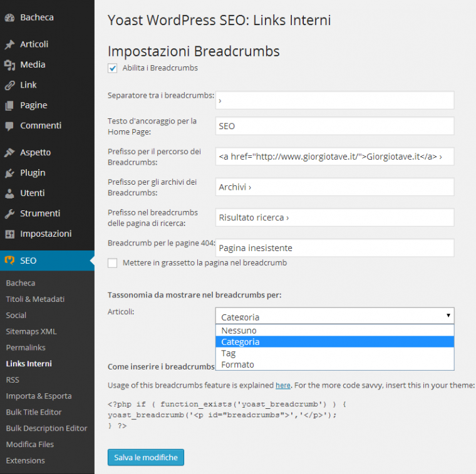The width and height of the screenshot is (476, 474).
Task: Open Titoli & Metadati settings
Action: [35, 299]
